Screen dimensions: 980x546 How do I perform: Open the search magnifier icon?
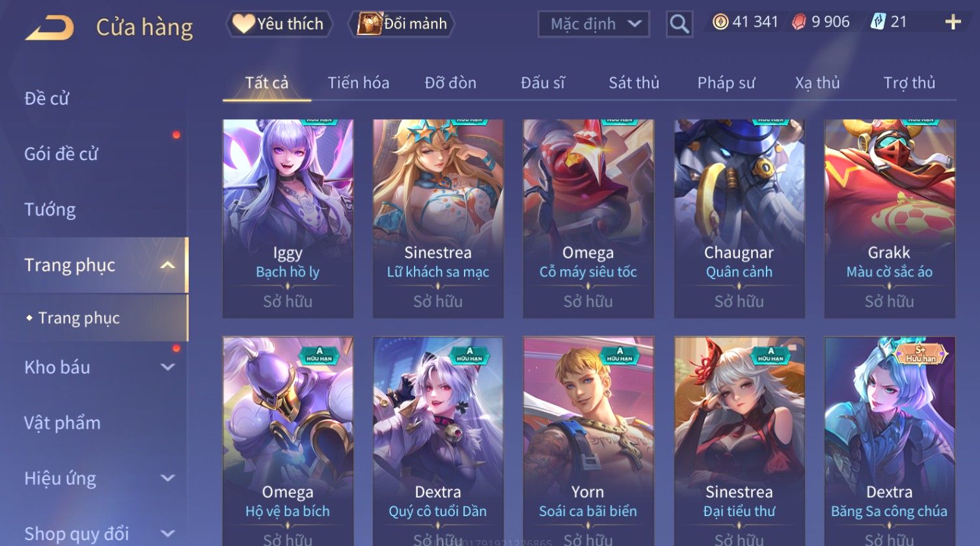click(679, 24)
